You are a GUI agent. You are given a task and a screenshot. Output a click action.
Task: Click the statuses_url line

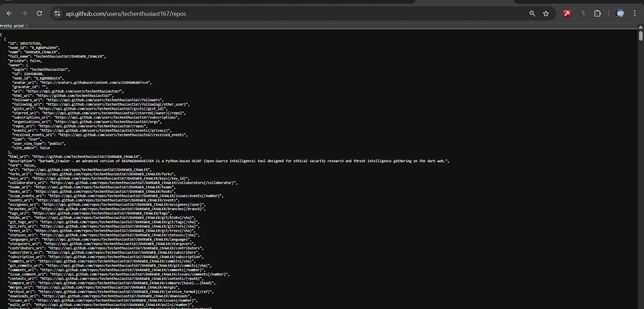point(103,235)
